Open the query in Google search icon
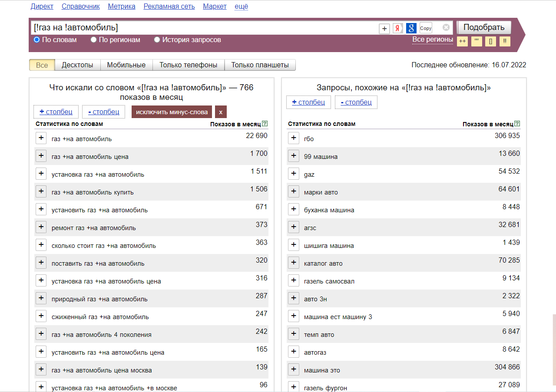The height and width of the screenshot is (392, 556). coord(411,28)
